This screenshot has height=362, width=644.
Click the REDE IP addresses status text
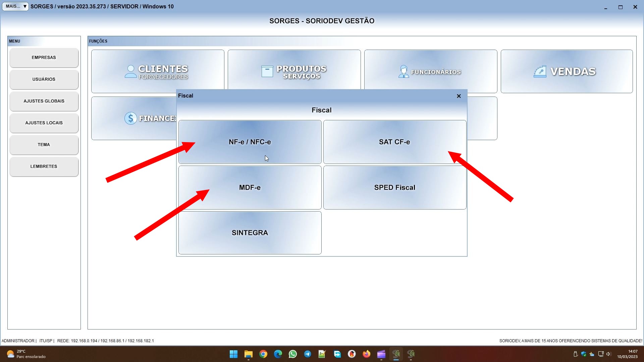(106, 341)
